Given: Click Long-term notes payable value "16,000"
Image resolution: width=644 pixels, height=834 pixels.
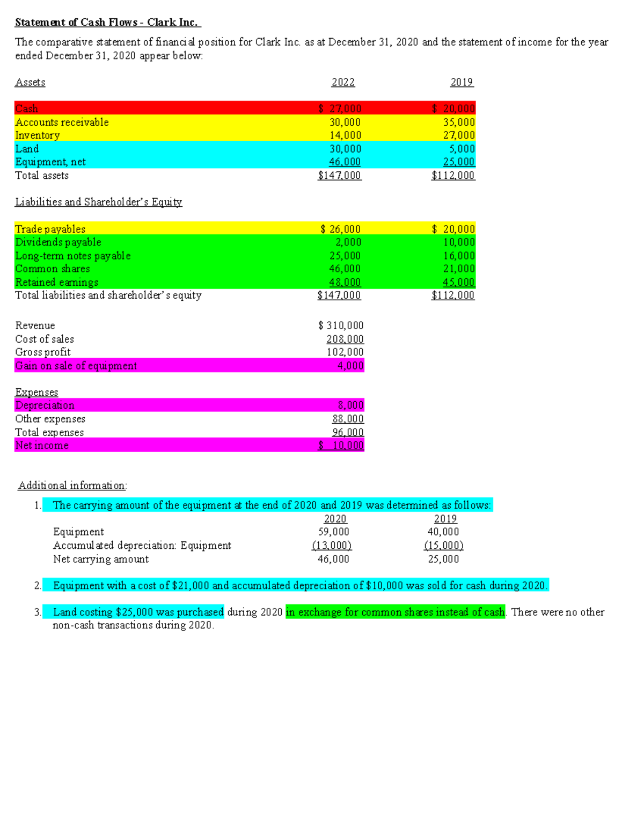Looking at the screenshot, I should (x=459, y=256).
